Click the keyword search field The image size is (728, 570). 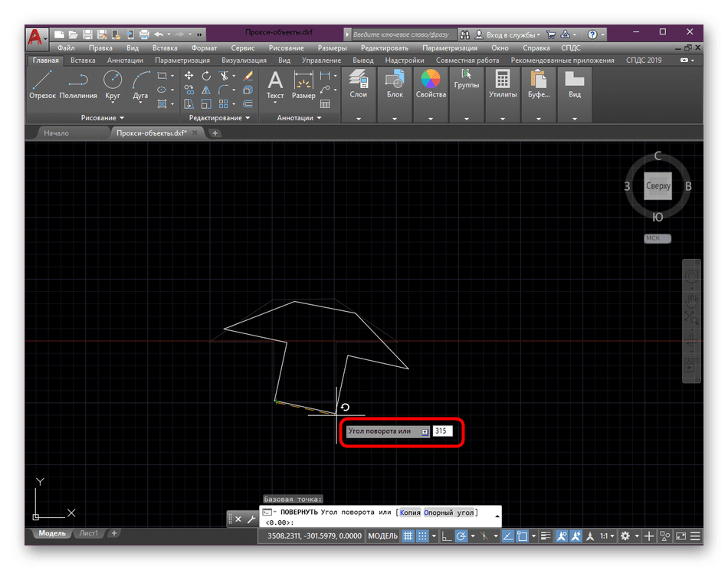point(403,34)
